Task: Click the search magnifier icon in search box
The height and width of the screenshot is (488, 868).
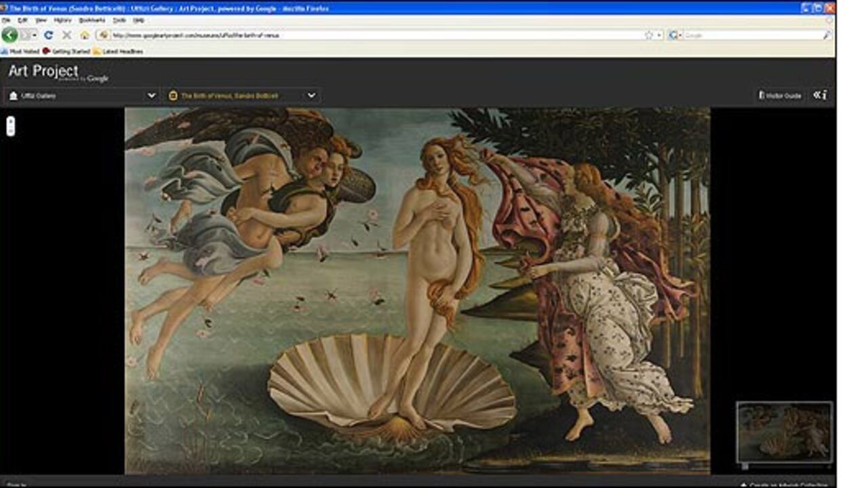Action: pyautogui.click(x=827, y=35)
